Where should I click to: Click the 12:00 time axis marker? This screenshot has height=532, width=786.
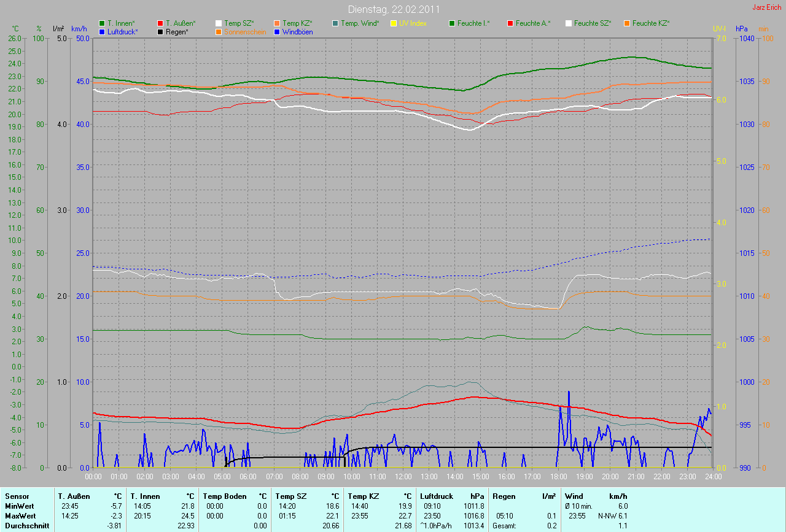point(403,476)
